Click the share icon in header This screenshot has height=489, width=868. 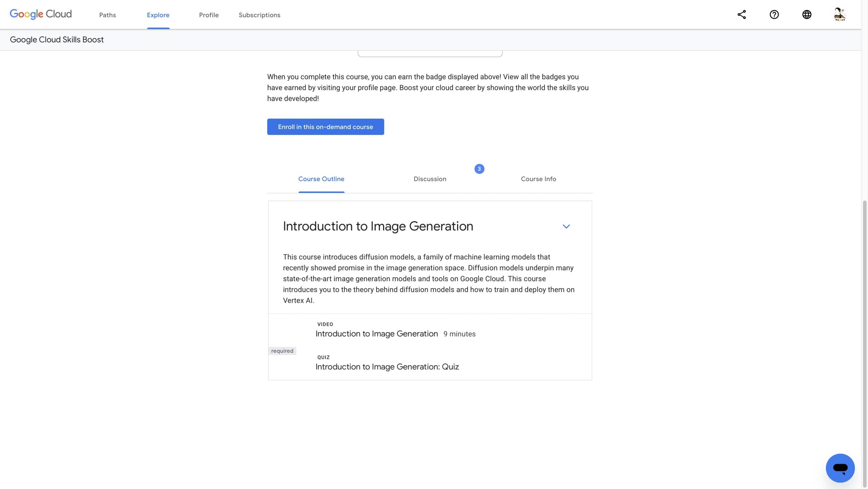[742, 15]
